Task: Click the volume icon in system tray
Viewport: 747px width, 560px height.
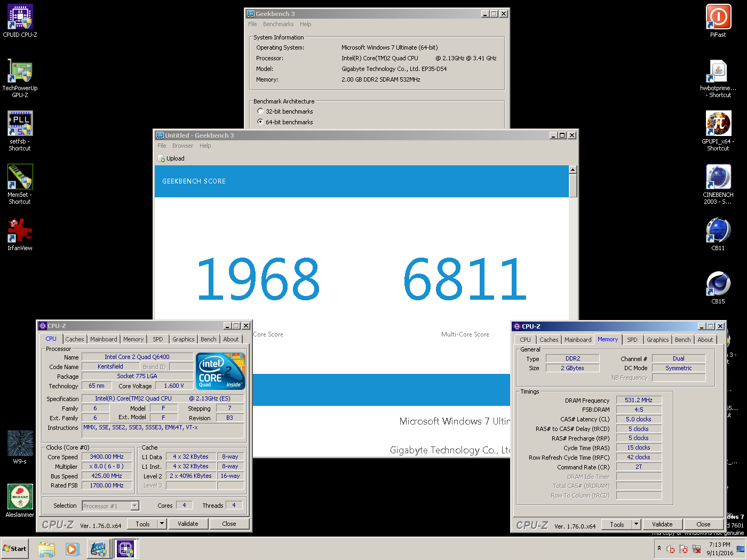Action: (671, 549)
